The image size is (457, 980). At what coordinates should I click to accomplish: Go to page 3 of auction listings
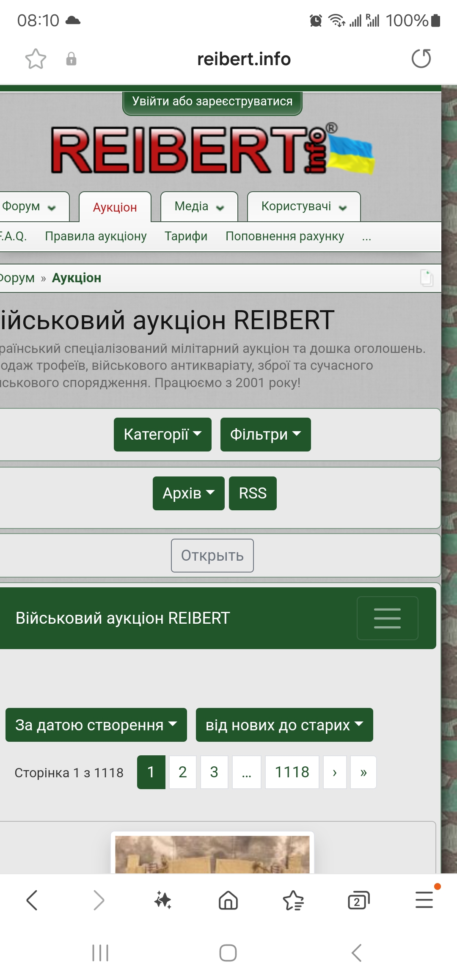pyautogui.click(x=214, y=772)
